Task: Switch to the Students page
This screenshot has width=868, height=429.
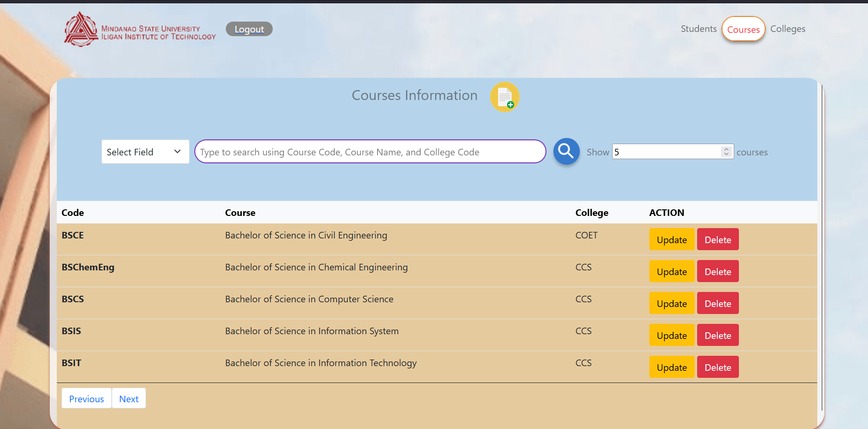Action: [699, 29]
